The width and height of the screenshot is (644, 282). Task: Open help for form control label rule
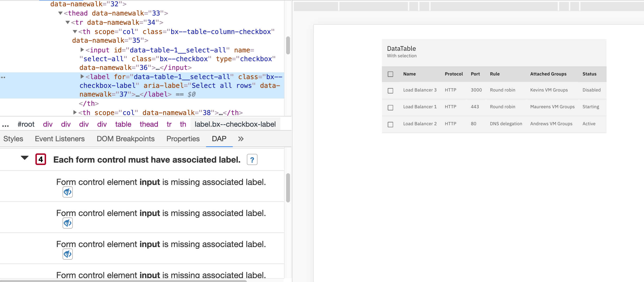(x=252, y=160)
